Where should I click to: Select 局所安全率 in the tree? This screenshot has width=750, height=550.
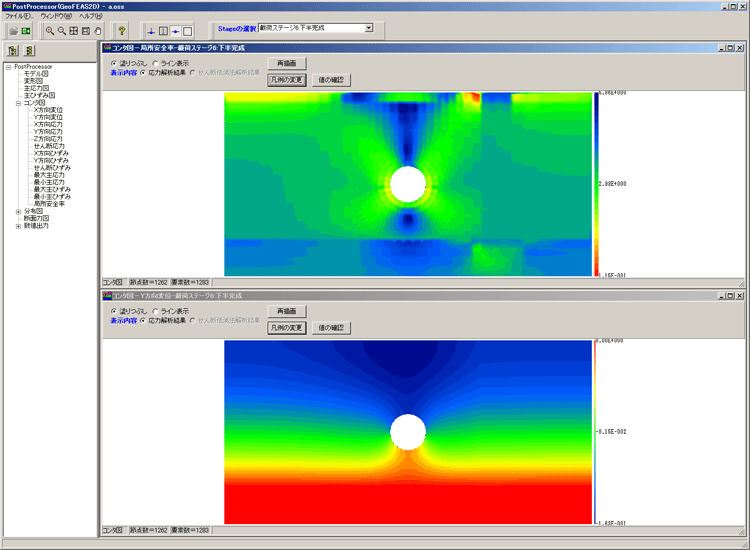[49, 204]
